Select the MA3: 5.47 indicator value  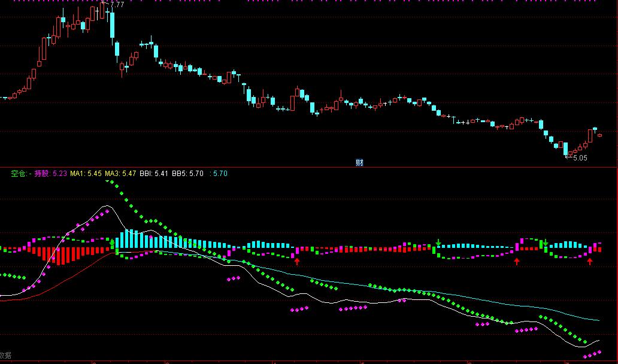tap(120, 174)
